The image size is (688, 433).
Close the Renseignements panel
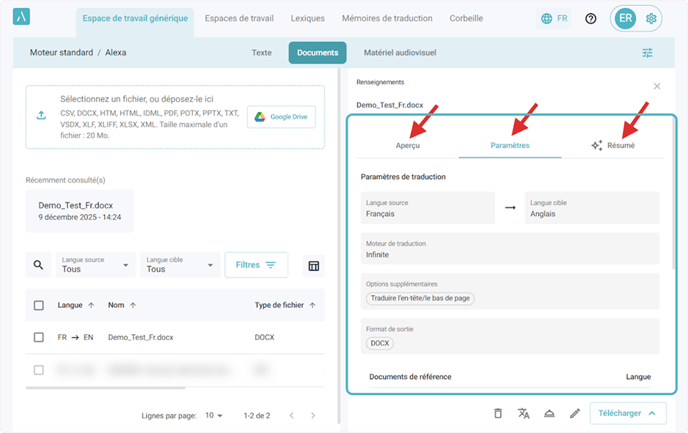657,86
